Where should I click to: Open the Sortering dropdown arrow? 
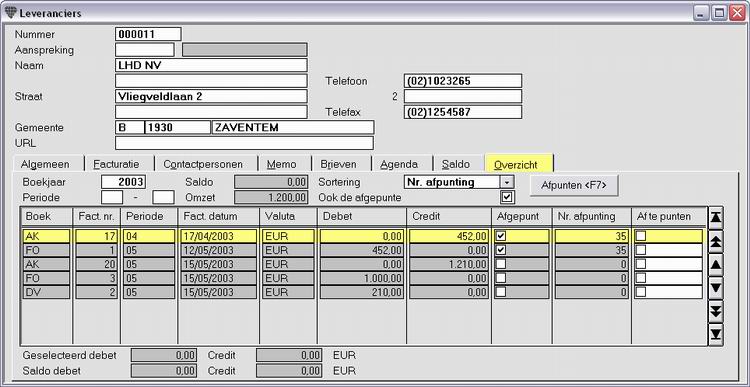(507, 182)
